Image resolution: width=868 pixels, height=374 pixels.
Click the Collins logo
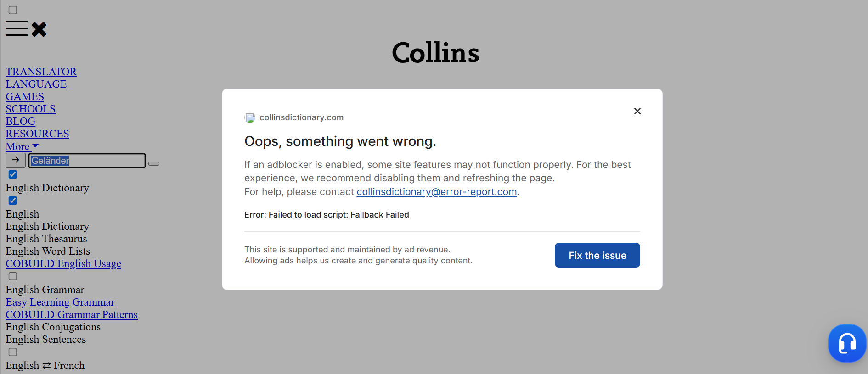click(x=435, y=52)
